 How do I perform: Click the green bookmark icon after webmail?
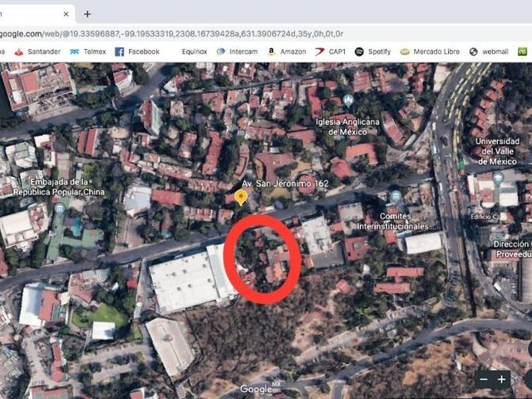(x=522, y=52)
